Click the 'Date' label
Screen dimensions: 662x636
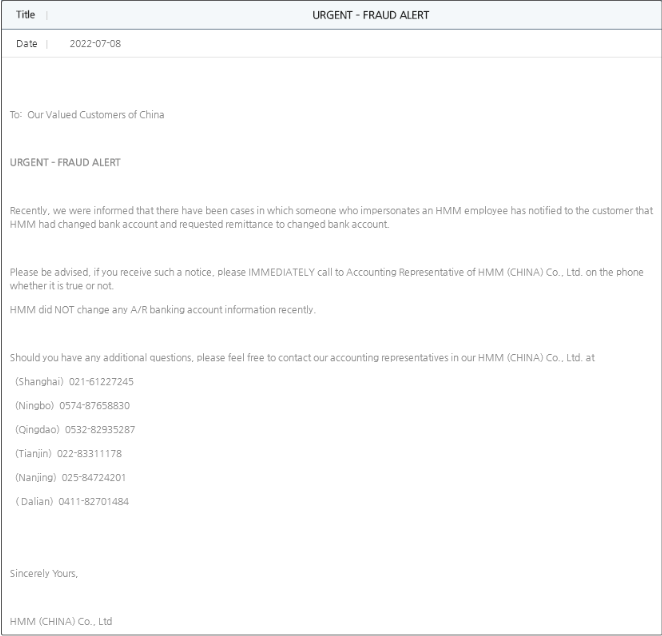tap(27, 43)
